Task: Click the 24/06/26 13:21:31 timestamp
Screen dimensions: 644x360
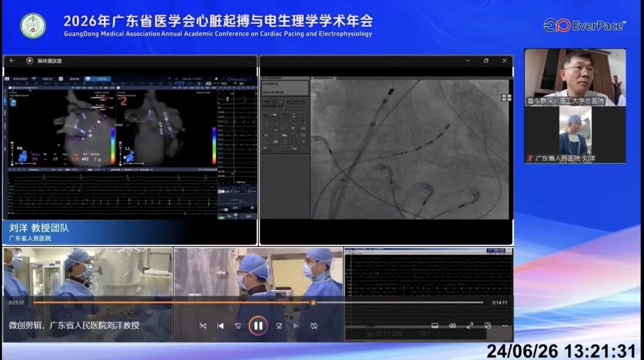Action: coord(561,352)
